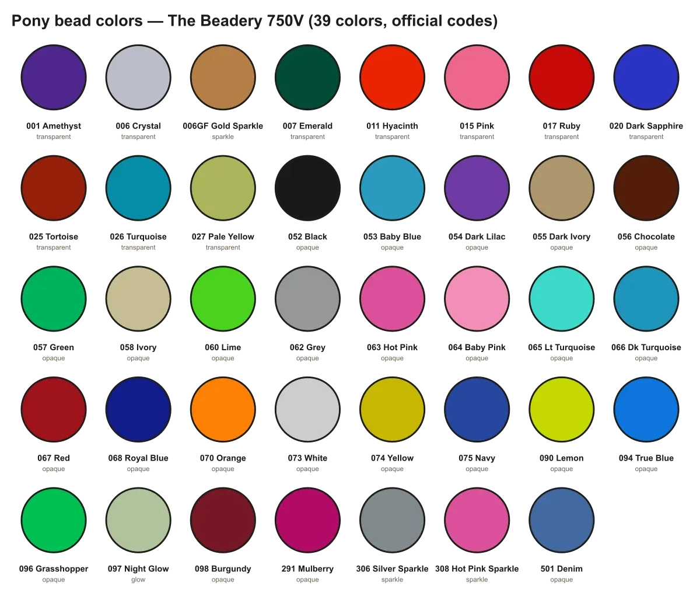Click the 007 Emerald bead swatch
The height and width of the screenshot is (610, 700).
point(307,78)
